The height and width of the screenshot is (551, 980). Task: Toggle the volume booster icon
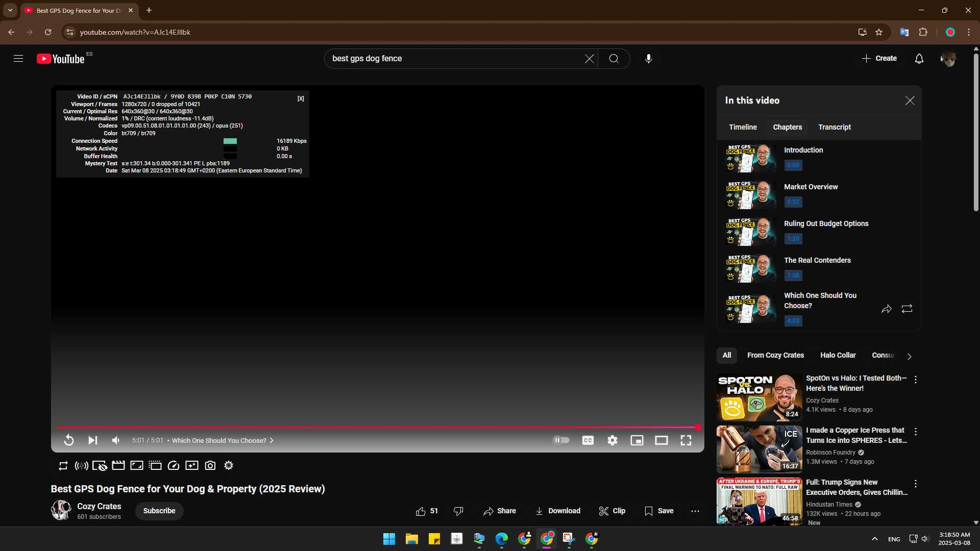(81, 466)
